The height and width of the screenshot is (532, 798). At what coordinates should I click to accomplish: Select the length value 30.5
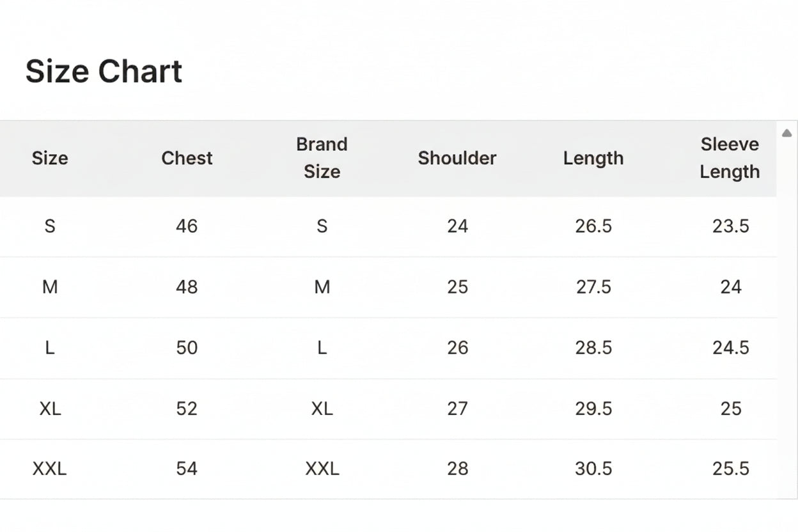(x=593, y=469)
